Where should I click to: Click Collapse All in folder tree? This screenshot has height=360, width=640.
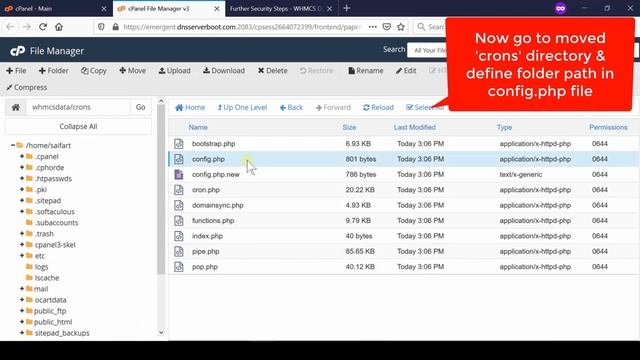point(78,127)
